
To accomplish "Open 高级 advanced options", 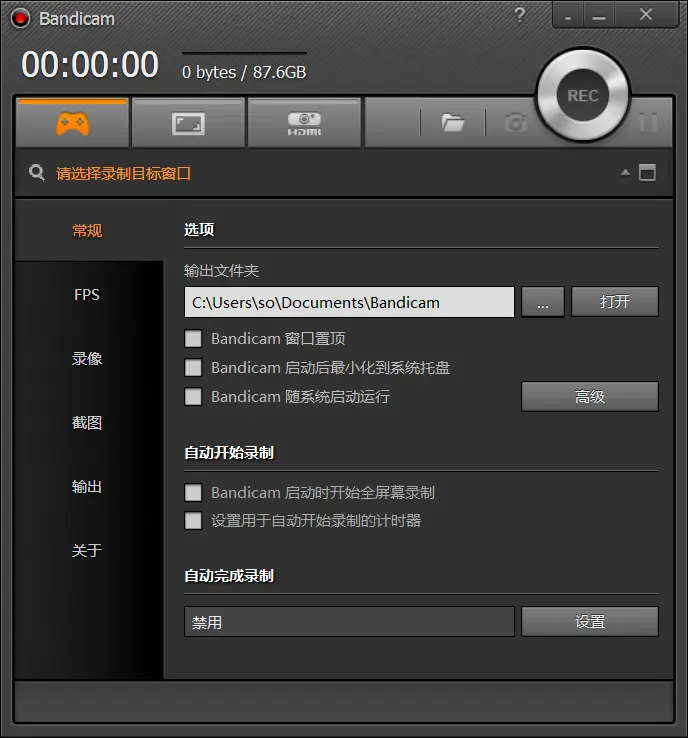I will click(x=590, y=397).
